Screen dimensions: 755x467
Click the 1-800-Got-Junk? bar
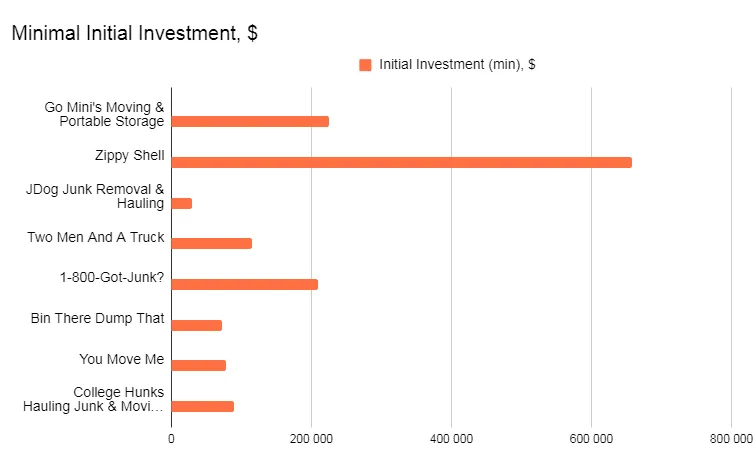244,284
